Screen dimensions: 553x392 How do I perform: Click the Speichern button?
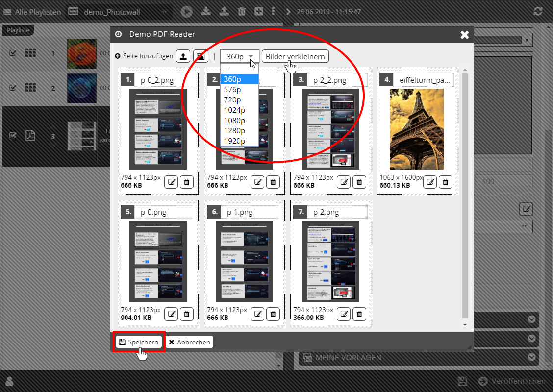coord(139,342)
